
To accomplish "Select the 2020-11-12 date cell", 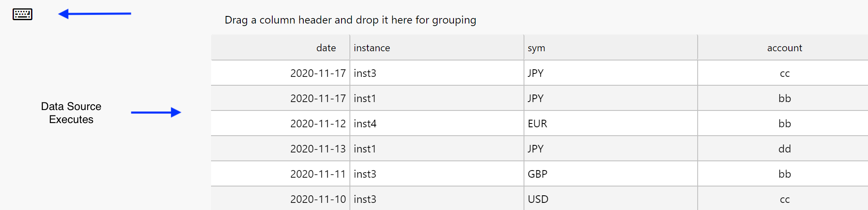I will [318, 123].
